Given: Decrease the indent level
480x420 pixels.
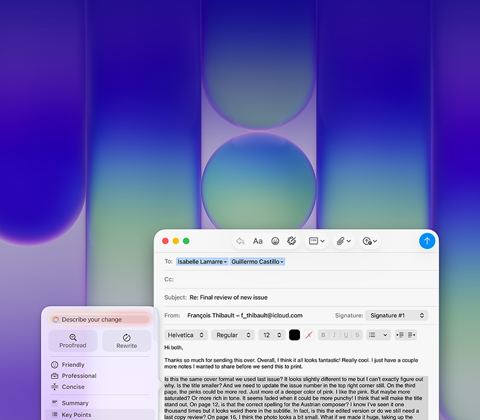Looking at the screenshot, I should 400,335.
